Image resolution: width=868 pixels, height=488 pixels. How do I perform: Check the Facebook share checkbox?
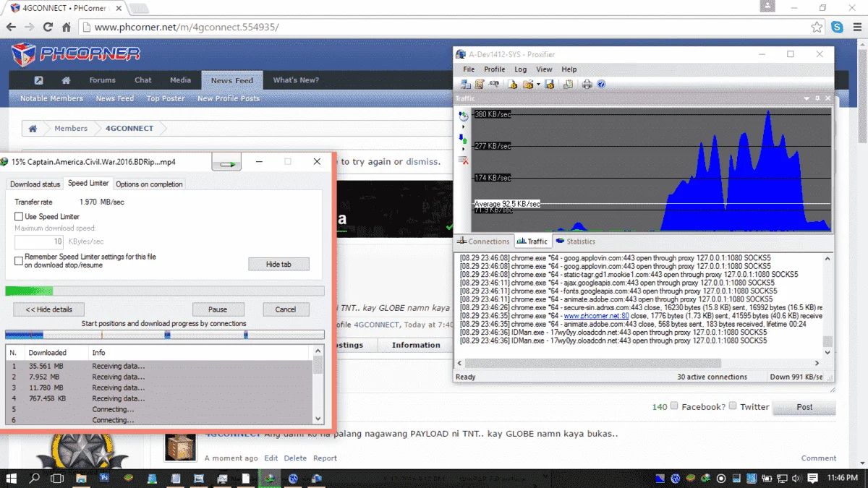pyautogui.click(x=674, y=406)
